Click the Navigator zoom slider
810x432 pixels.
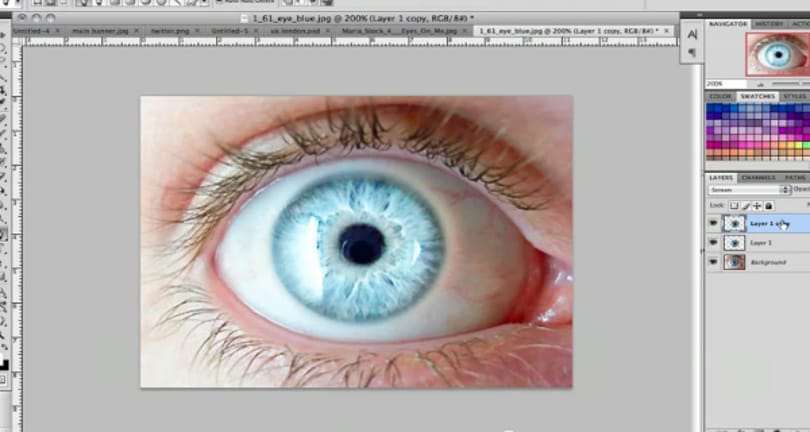click(x=790, y=84)
